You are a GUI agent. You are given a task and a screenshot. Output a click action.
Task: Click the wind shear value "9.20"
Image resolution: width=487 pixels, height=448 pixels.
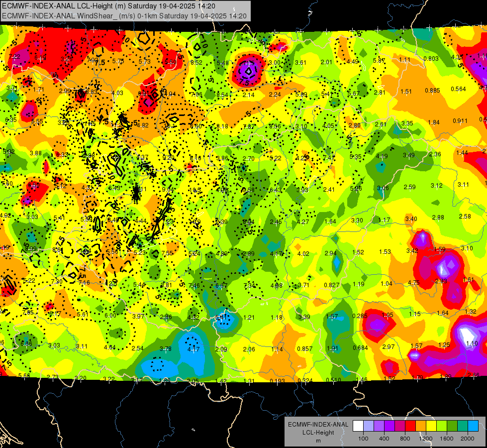[168, 158]
